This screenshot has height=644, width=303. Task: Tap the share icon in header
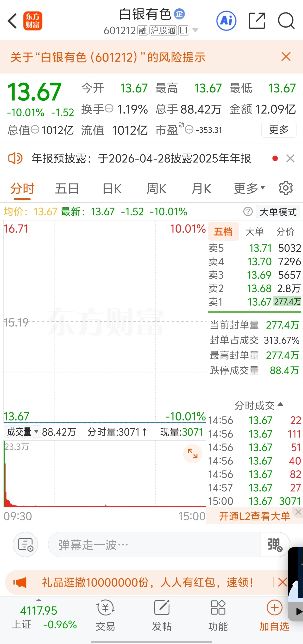[x=257, y=21]
